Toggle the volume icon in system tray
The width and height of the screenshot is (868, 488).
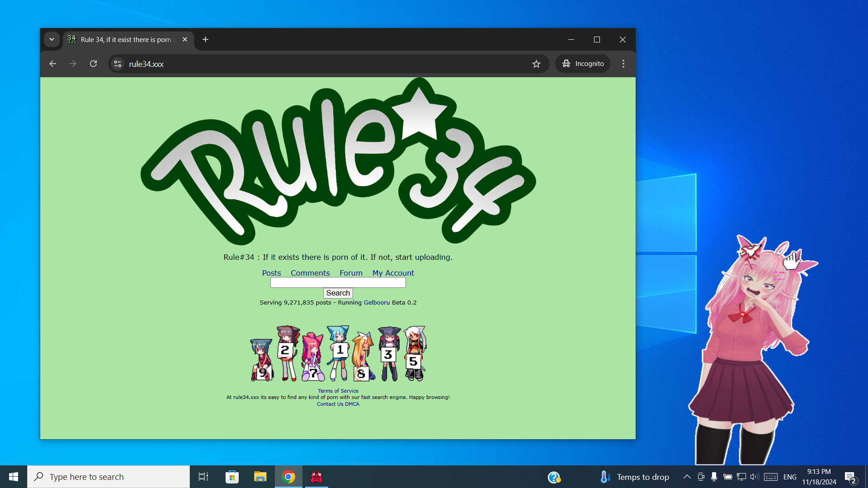click(x=754, y=477)
